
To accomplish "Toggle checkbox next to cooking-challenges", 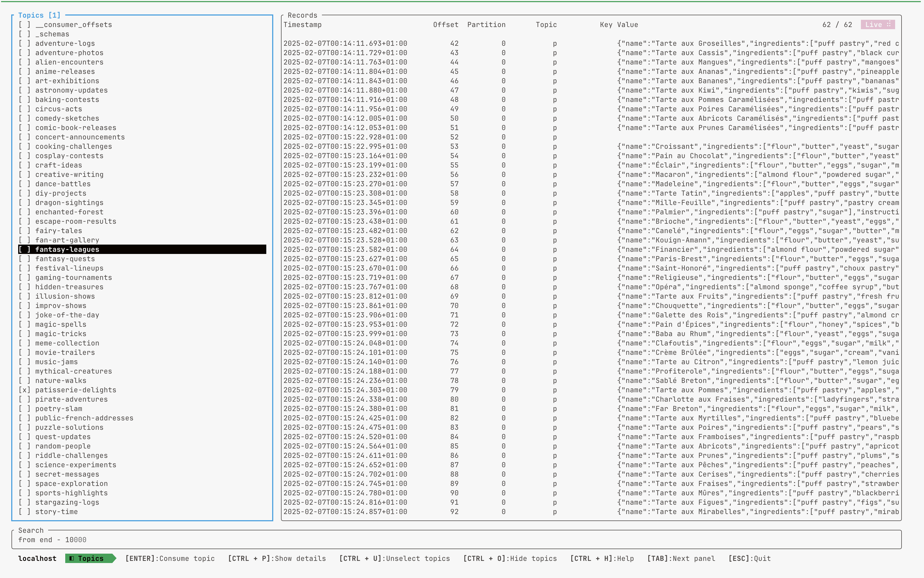I will (x=24, y=146).
